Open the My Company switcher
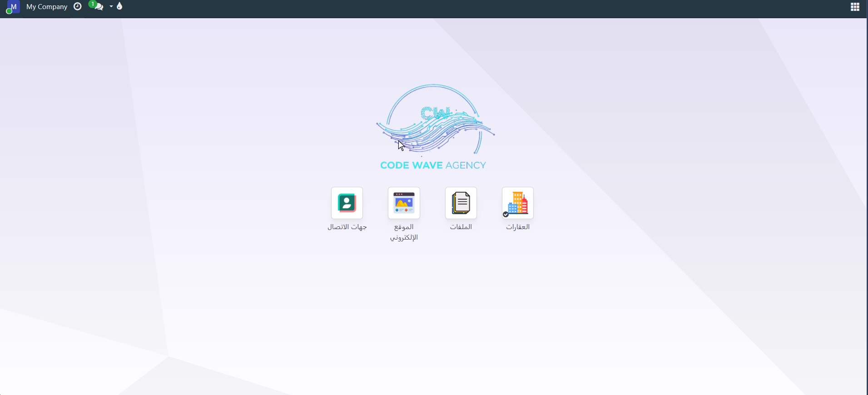The width and height of the screenshot is (868, 395). pyautogui.click(x=47, y=7)
